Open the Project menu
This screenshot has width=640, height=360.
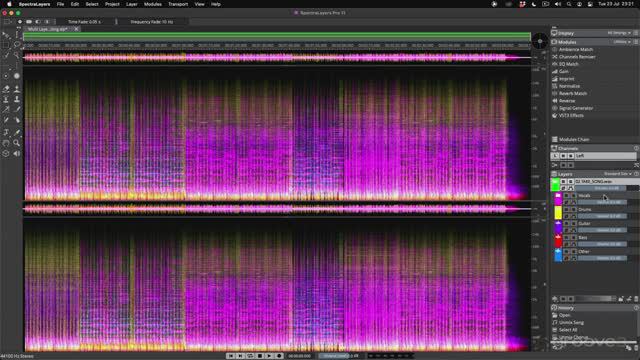click(112, 4)
